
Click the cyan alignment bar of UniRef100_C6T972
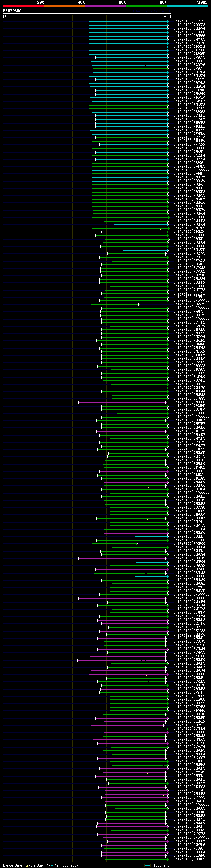(129, 21)
